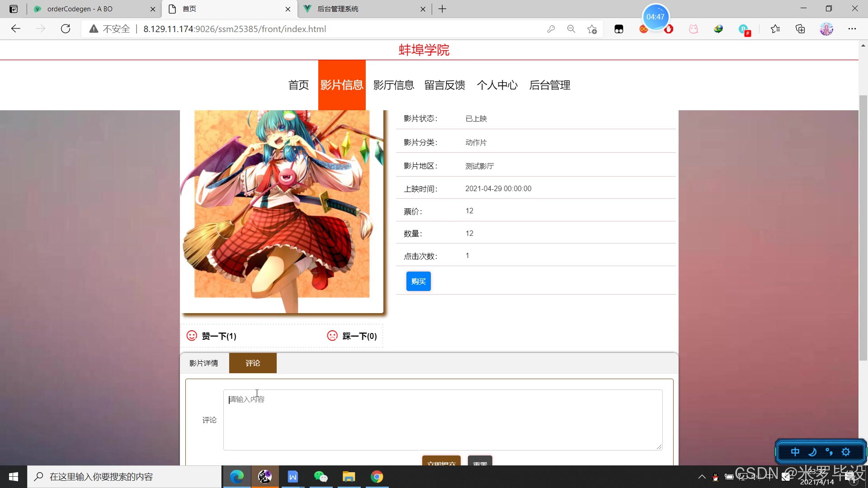Toggle the IME 中 language mode
This screenshot has width=868, height=488.
point(795,452)
